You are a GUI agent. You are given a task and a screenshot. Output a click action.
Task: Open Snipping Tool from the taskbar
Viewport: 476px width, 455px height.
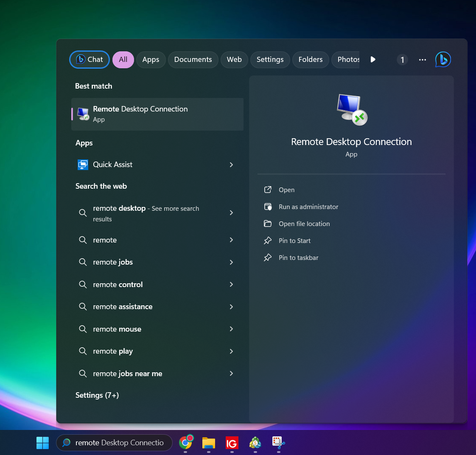pyautogui.click(x=278, y=443)
